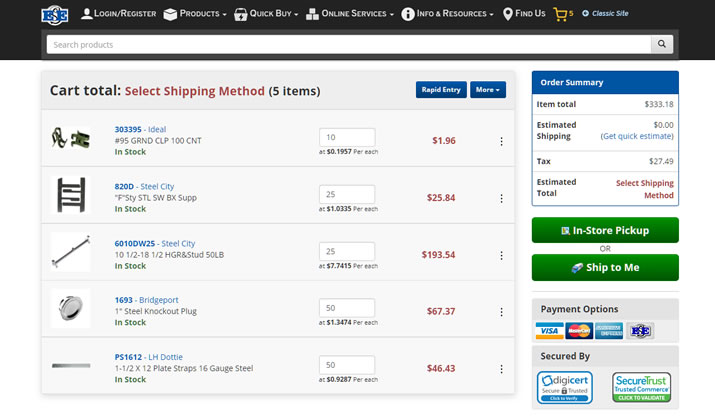The height and width of the screenshot is (420, 715).
Task: Click Select Shipping Method in Order Summary
Action: [645, 189]
